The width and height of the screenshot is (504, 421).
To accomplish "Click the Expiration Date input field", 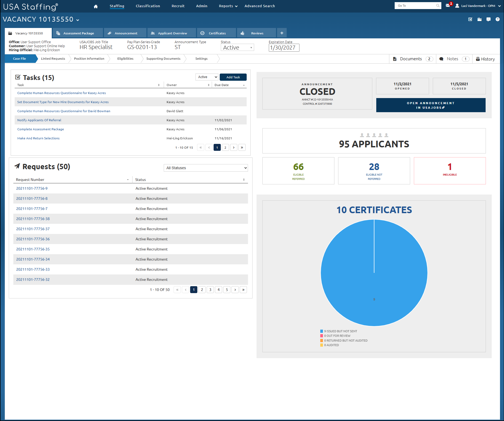I will [284, 48].
